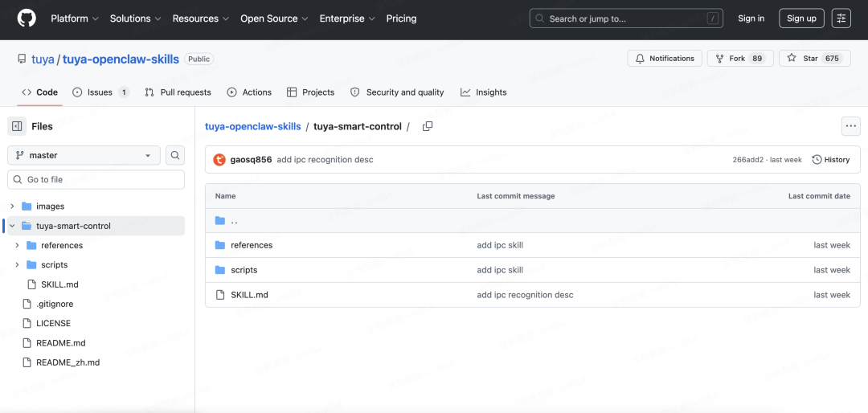Click the Security shield icon
This screenshot has height=413, width=868.
(355, 92)
